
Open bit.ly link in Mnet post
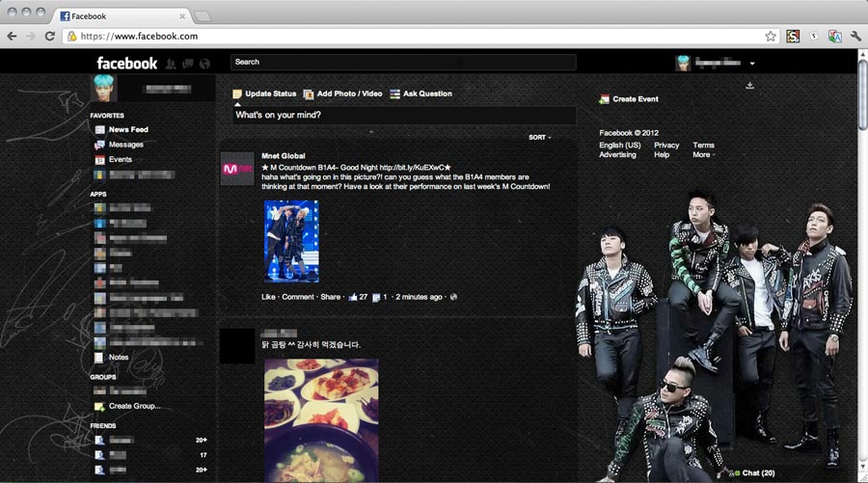tap(412, 167)
